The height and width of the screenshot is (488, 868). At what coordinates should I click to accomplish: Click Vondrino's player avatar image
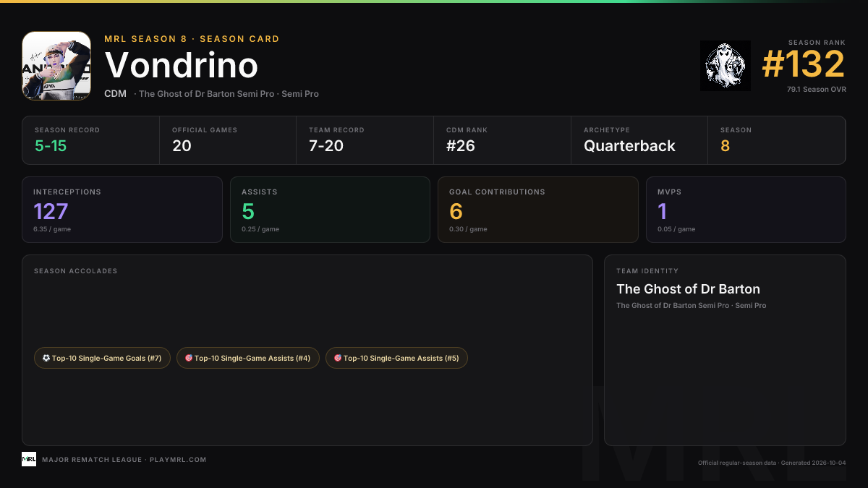56,66
